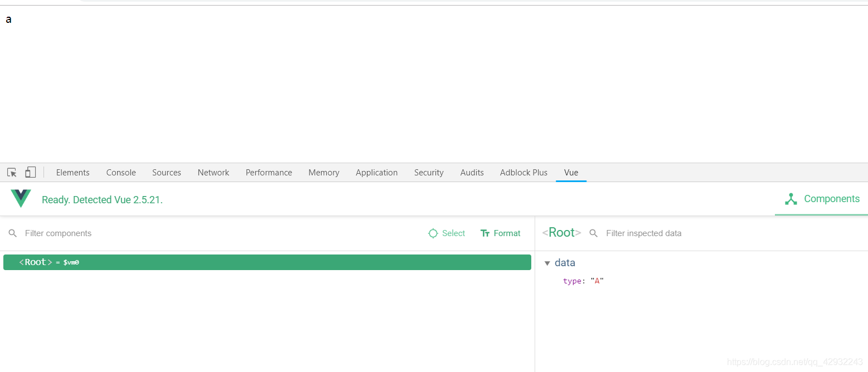Click the Format button
This screenshot has width=868, height=372.
[501, 233]
